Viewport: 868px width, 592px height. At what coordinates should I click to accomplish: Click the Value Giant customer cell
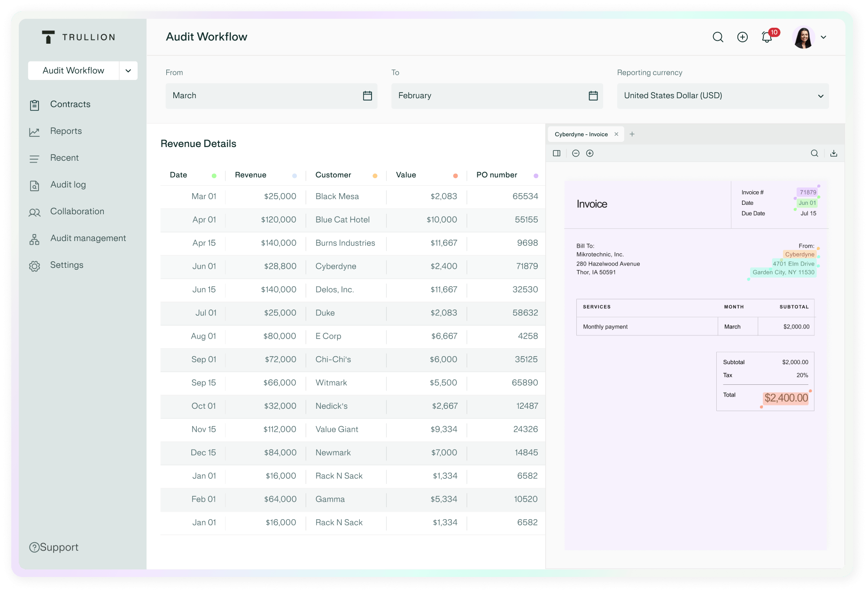pyautogui.click(x=337, y=429)
